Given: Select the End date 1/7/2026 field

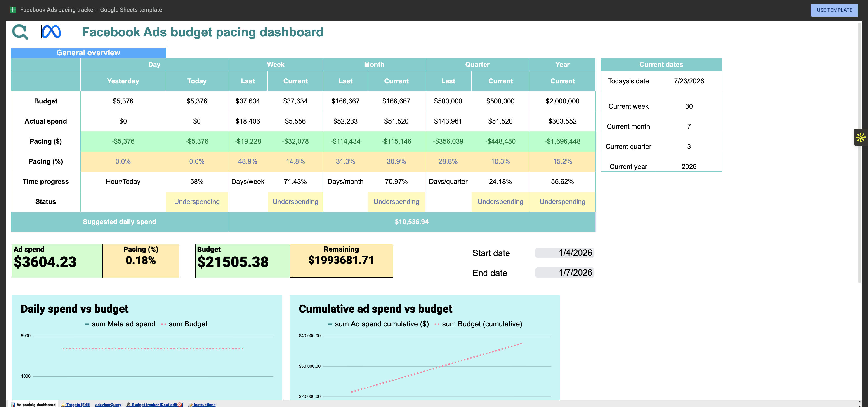Looking at the screenshot, I should [564, 273].
